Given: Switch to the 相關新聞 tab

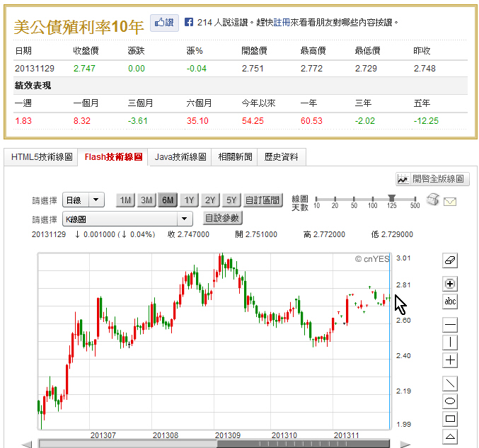Looking at the screenshot, I should coord(235,157).
